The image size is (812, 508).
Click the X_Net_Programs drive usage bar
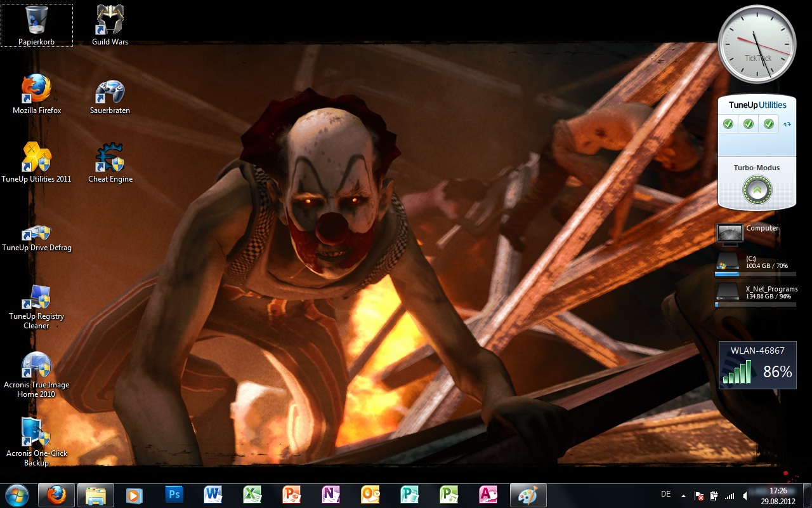[755, 305]
